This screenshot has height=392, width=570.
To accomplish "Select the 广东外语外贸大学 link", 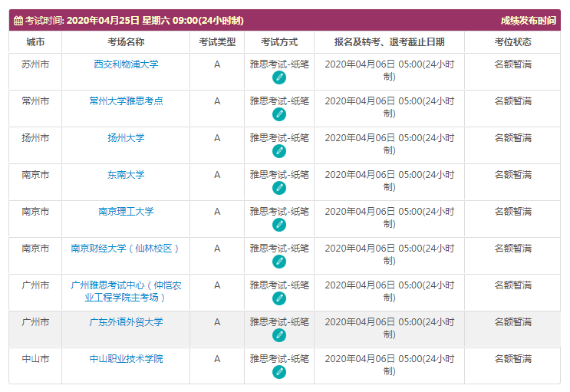I will tap(126, 322).
